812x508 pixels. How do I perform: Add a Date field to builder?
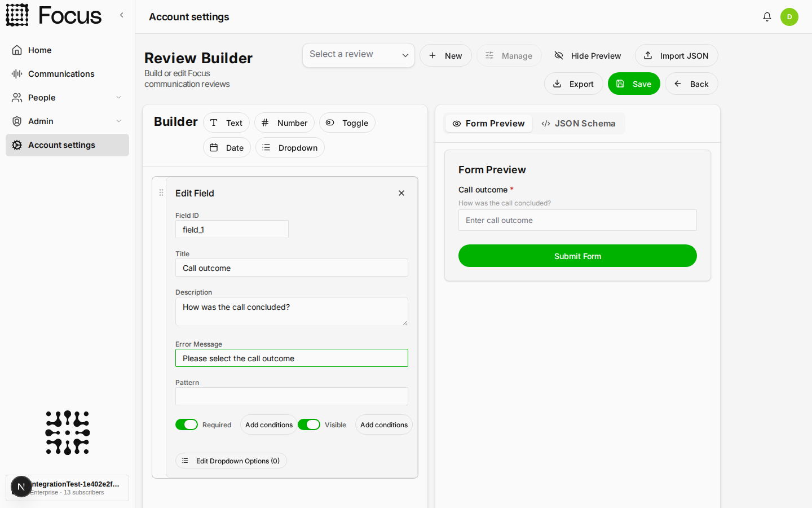pos(227,148)
